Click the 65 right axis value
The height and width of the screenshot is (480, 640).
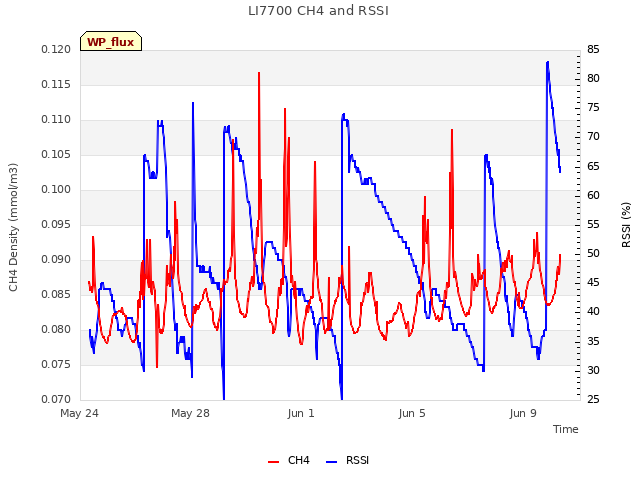pyautogui.click(x=593, y=166)
